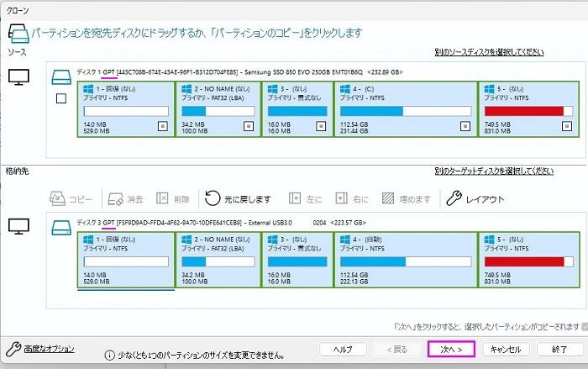Click the 左に (move left) icon
The height and width of the screenshot is (369, 588).
295,199
